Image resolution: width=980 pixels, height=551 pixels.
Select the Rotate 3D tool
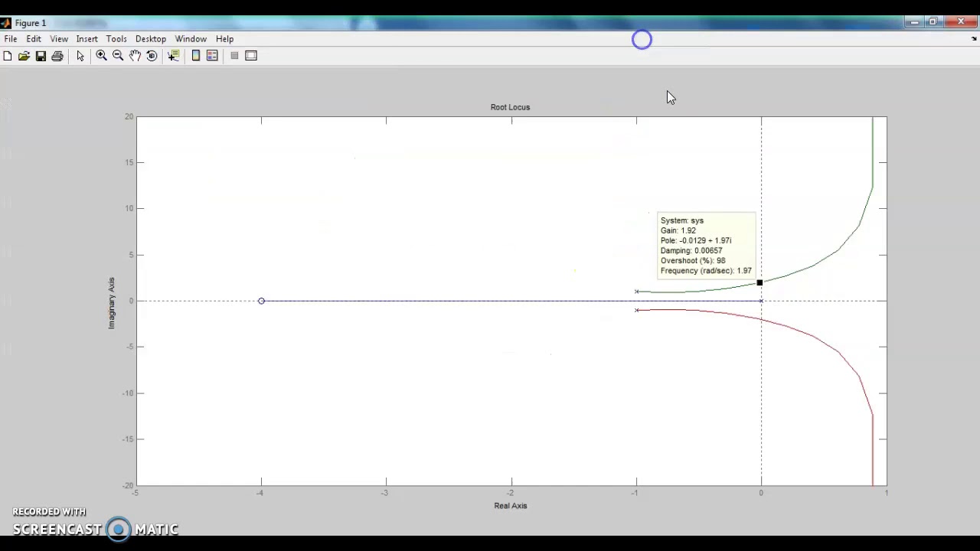pos(152,56)
